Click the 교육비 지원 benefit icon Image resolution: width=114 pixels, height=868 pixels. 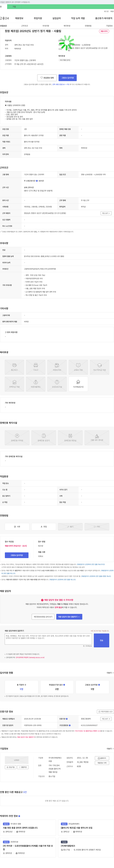click(x=78, y=367)
